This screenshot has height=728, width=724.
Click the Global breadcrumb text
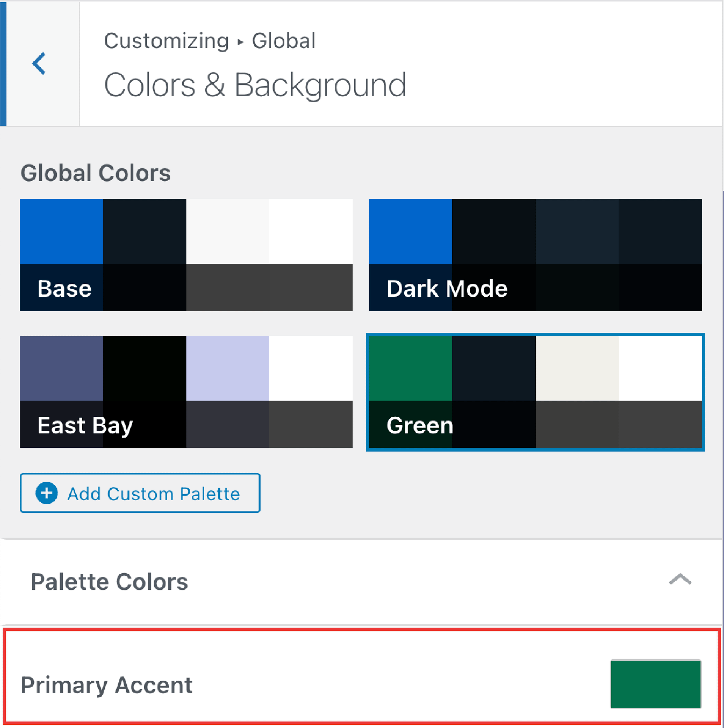(284, 41)
